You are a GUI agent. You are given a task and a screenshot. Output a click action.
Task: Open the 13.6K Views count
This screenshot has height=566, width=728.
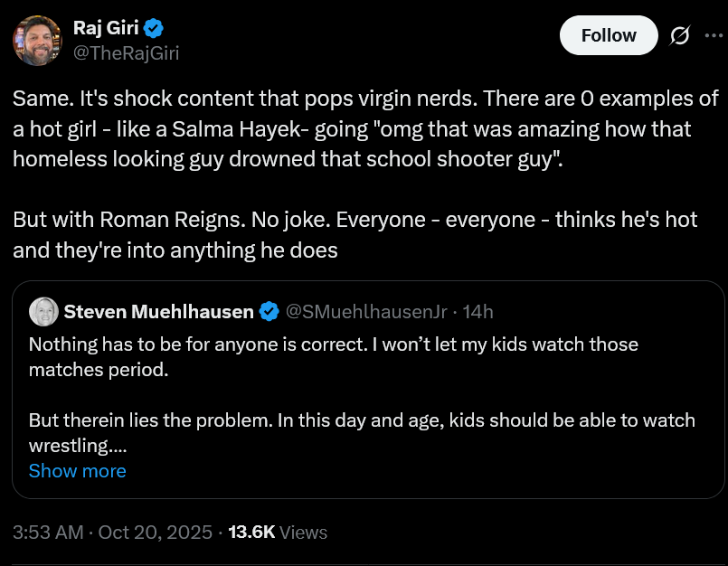tap(278, 533)
